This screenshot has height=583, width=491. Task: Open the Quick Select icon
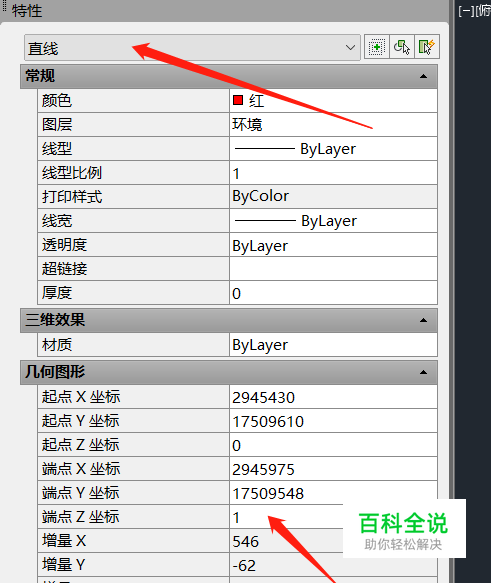point(427,47)
